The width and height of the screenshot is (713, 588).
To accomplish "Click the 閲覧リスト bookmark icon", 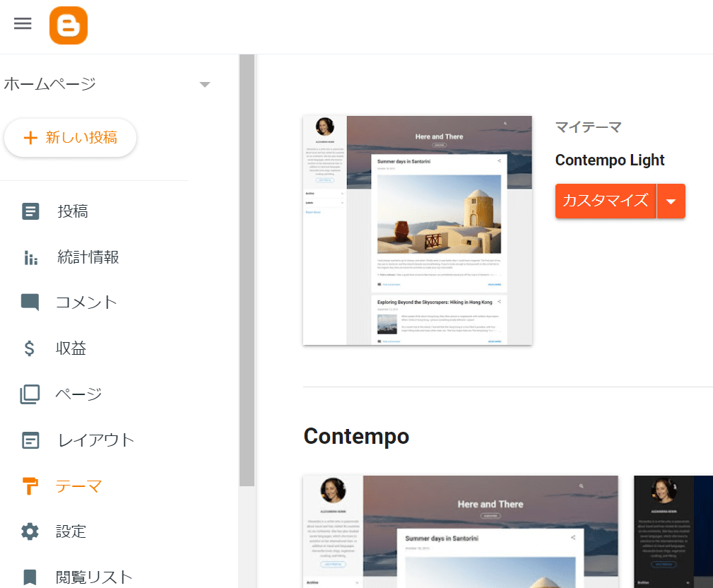I will tap(30, 577).
